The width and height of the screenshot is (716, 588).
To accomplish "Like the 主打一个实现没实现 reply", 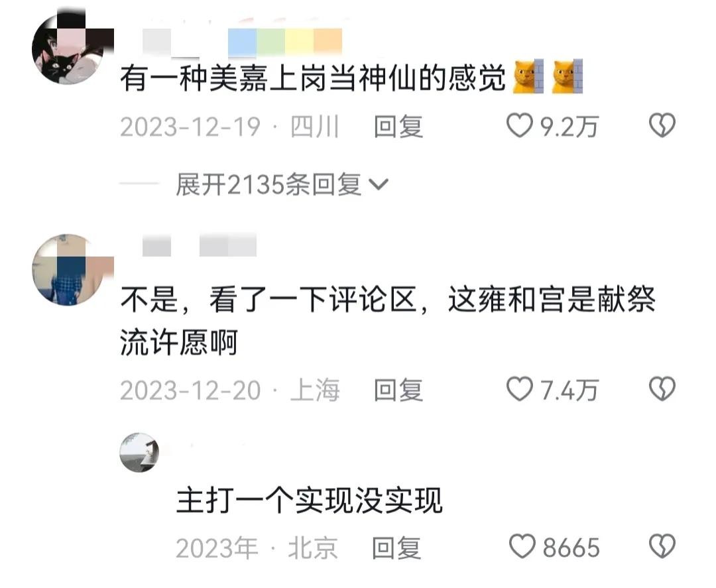I will [522, 546].
